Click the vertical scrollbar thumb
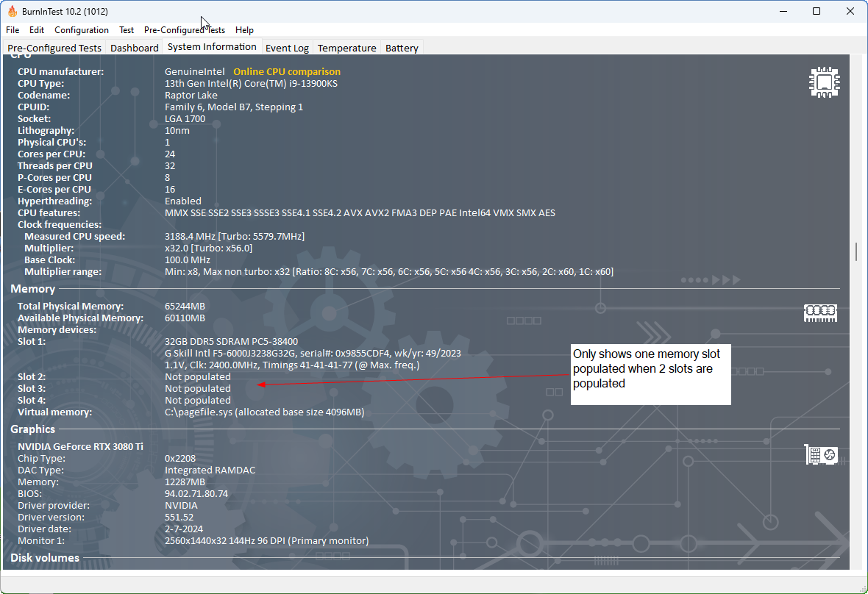868x594 pixels. (856, 251)
